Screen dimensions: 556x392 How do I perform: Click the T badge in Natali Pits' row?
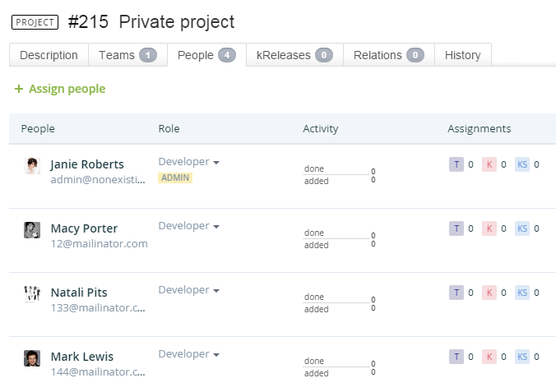click(456, 293)
